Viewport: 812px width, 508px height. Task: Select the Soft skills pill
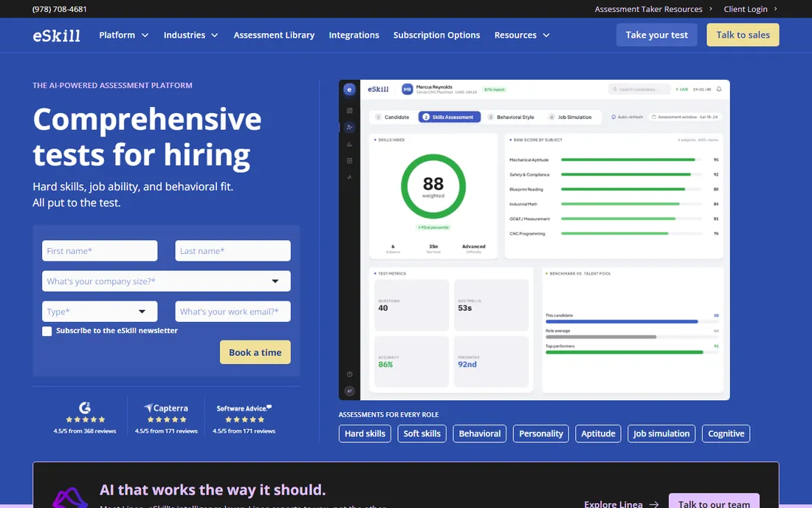pyautogui.click(x=422, y=433)
